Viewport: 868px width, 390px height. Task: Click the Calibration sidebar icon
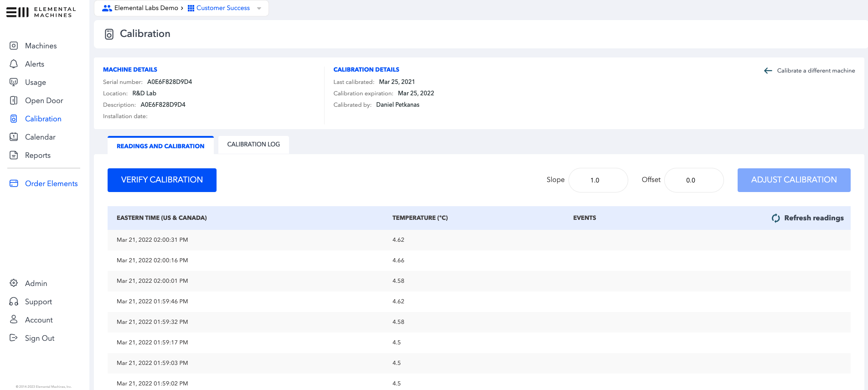tap(14, 119)
